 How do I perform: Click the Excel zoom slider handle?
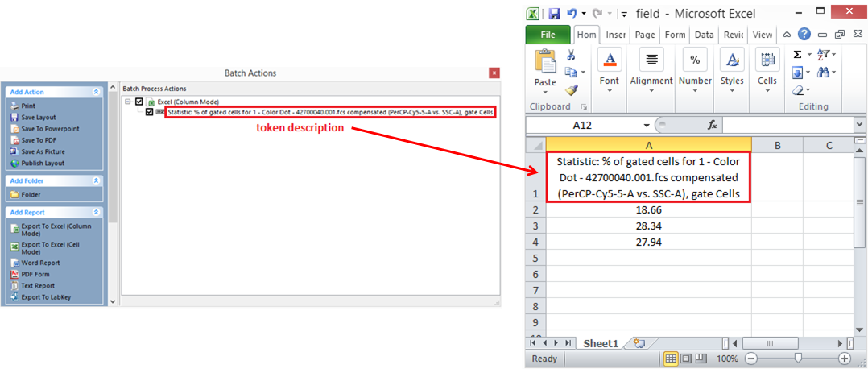(798, 359)
